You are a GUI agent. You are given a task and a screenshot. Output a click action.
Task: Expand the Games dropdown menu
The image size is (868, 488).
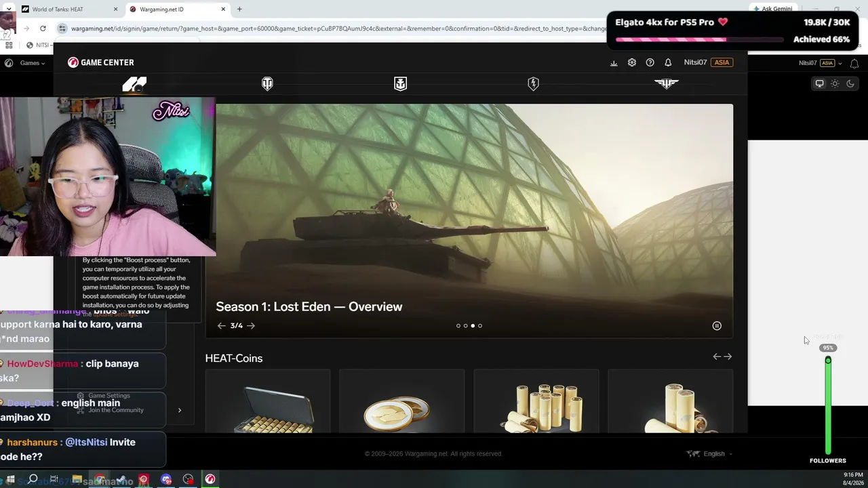[32, 63]
